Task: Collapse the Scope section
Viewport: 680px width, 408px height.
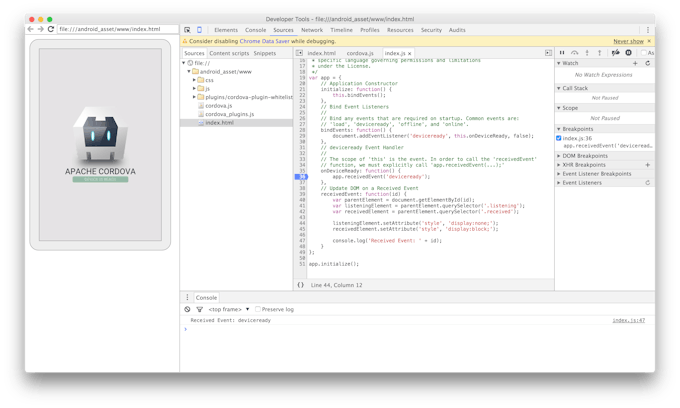Action: point(559,108)
